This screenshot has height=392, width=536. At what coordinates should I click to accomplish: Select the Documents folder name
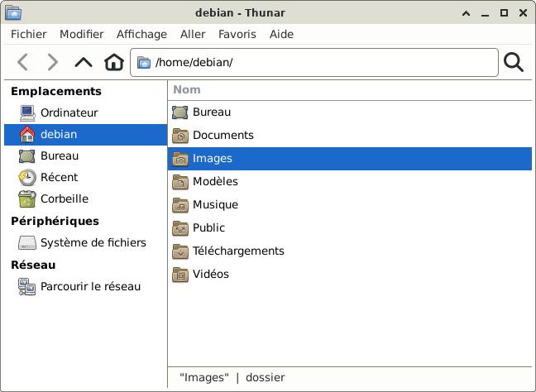223,136
